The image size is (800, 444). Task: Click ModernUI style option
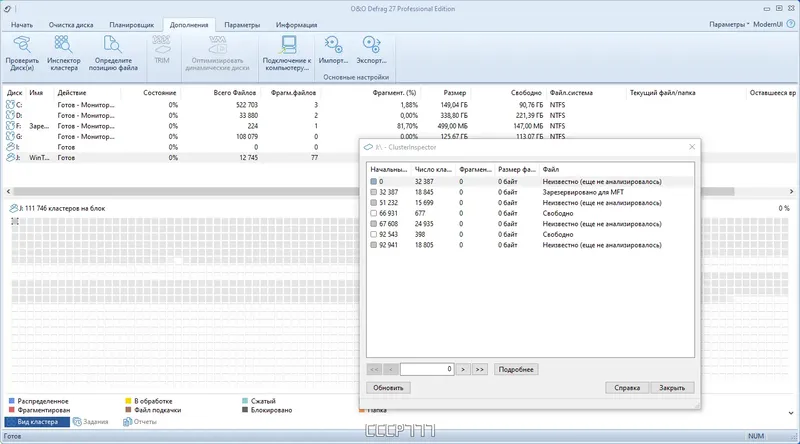coord(768,24)
